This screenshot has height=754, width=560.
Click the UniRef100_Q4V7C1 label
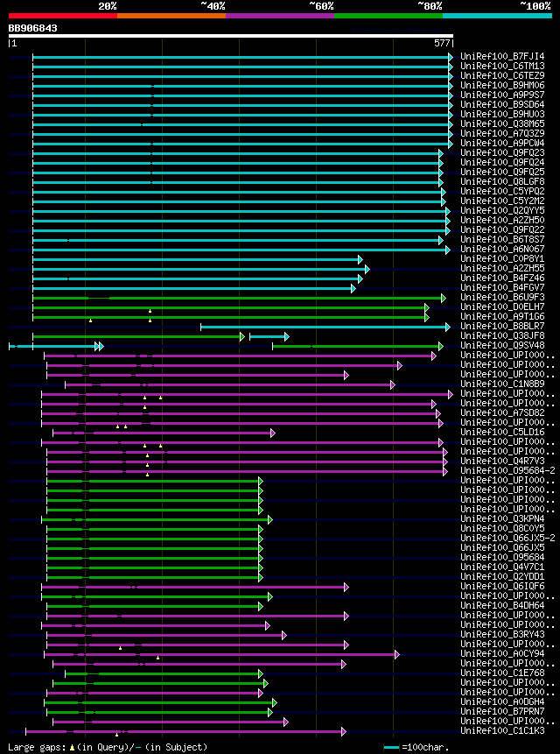502,567
